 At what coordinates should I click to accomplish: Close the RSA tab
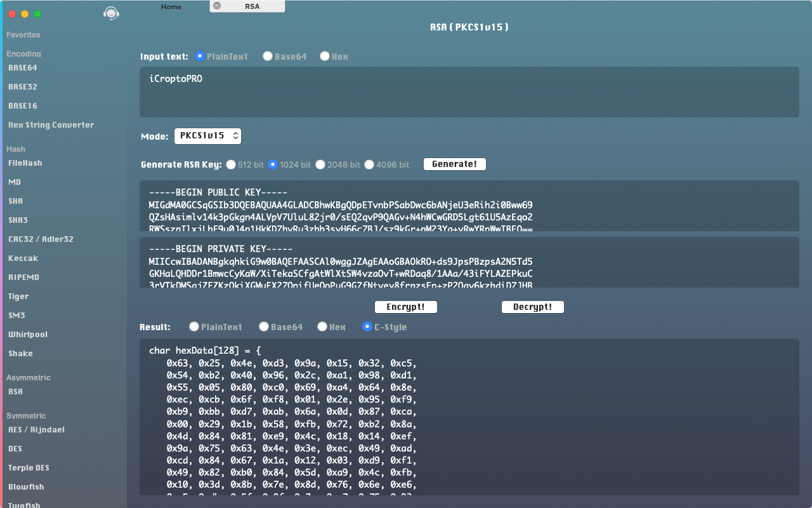point(217,6)
